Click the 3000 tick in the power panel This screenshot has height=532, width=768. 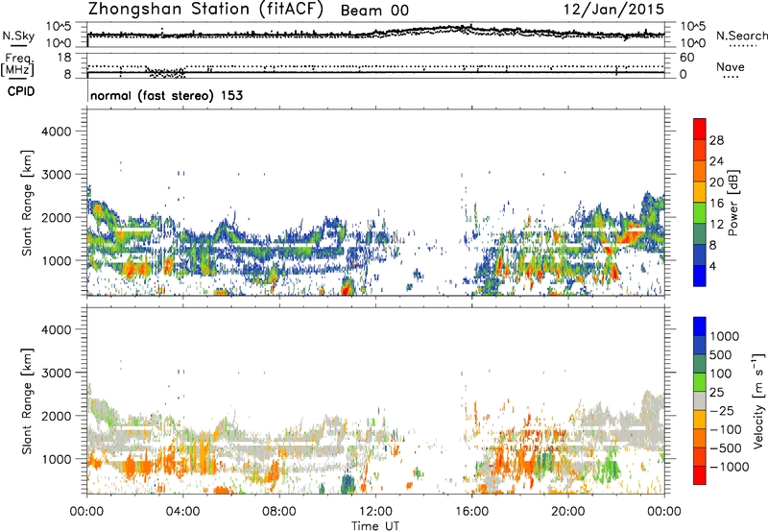coord(56,175)
